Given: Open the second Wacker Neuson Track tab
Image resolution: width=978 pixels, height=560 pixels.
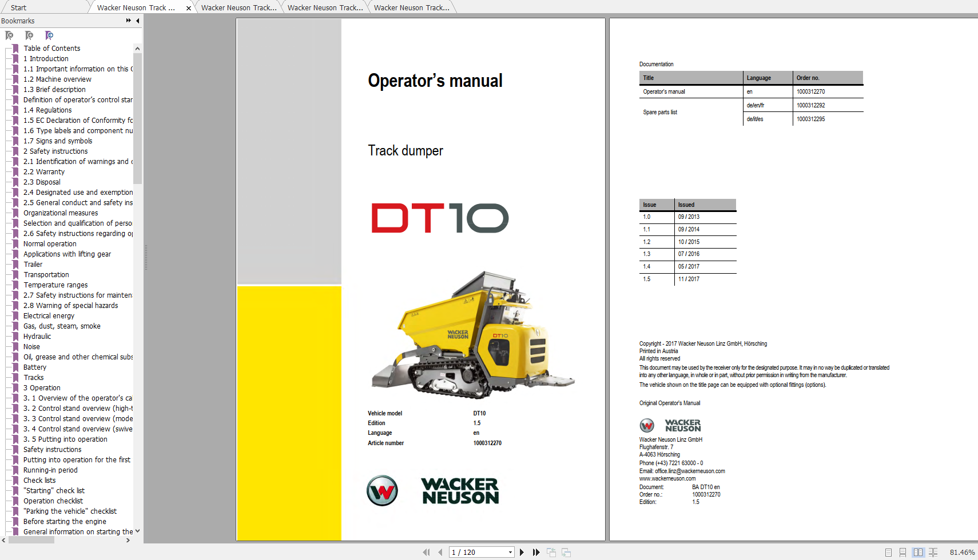Looking at the screenshot, I should [238, 7].
